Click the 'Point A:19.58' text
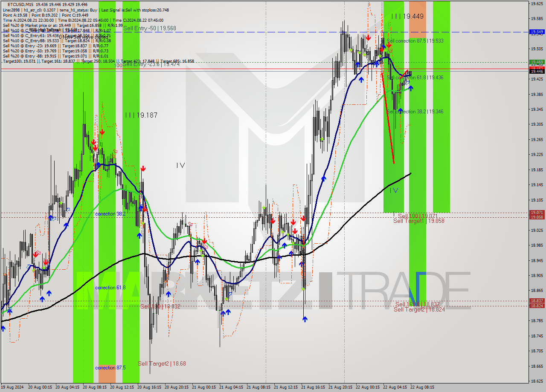Screen dimensions: 546x392 [x=16, y=14]
